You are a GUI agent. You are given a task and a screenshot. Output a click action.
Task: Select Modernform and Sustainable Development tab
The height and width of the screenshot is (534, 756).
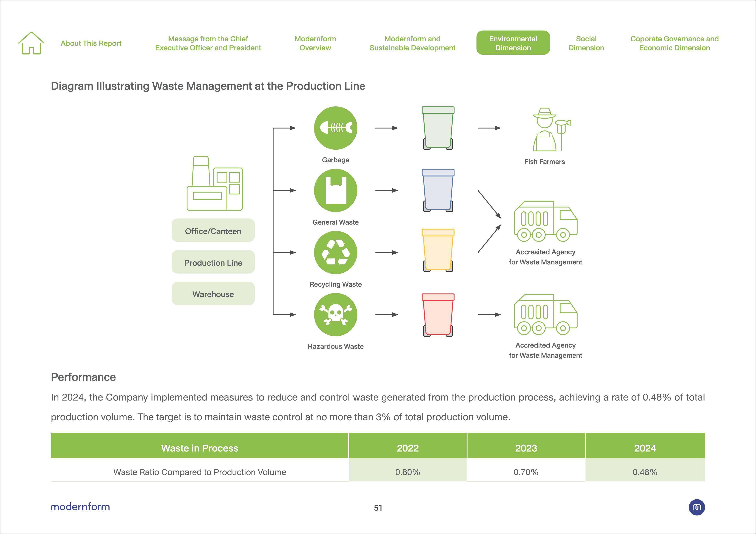tap(412, 43)
